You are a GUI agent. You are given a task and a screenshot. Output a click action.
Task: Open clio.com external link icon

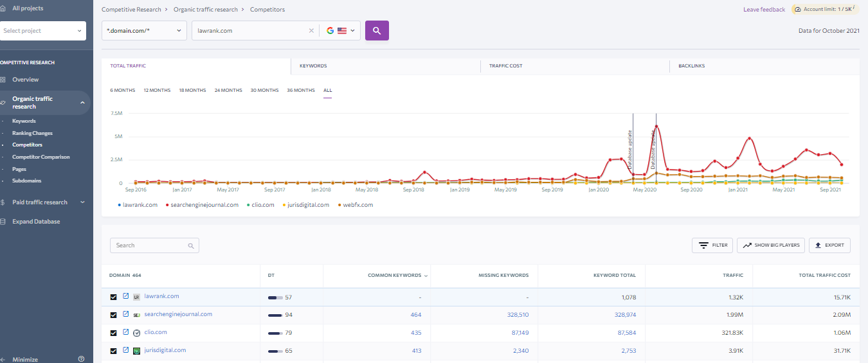click(x=126, y=333)
